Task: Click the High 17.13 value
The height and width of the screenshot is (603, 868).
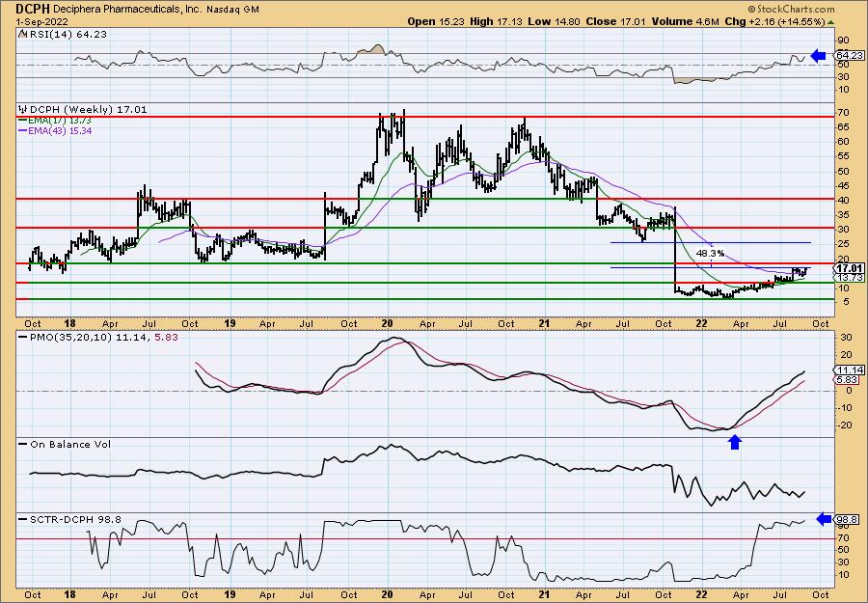Action: (x=495, y=21)
